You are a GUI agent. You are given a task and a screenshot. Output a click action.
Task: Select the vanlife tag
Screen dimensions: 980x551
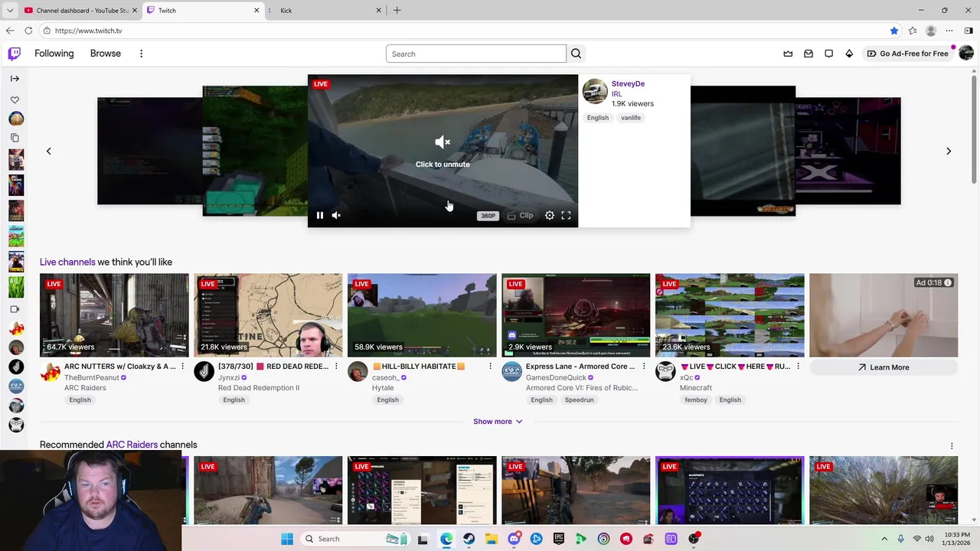[x=631, y=118]
